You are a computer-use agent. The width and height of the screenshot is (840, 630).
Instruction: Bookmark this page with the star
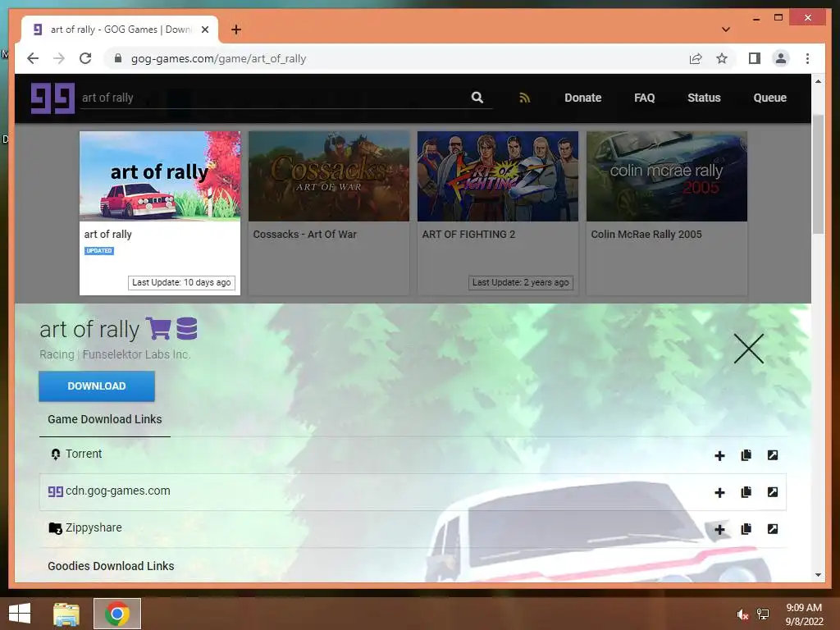(722, 58)
